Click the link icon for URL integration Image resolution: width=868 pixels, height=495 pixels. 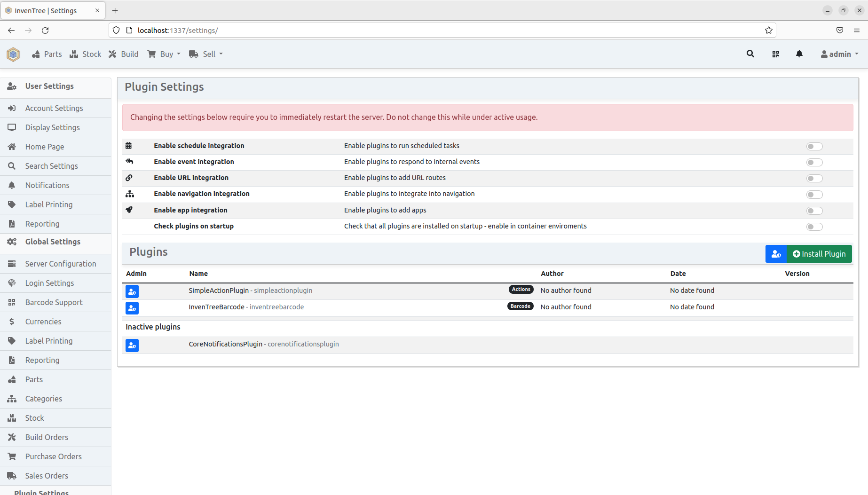pyautogui.click(x=129, y=178)
